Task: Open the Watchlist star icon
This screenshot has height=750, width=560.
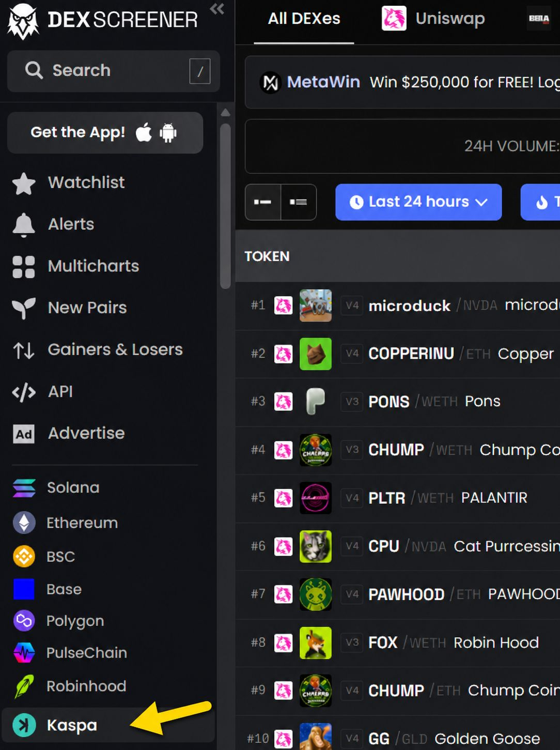Action: pyautogui.click(x=24, y=183)
